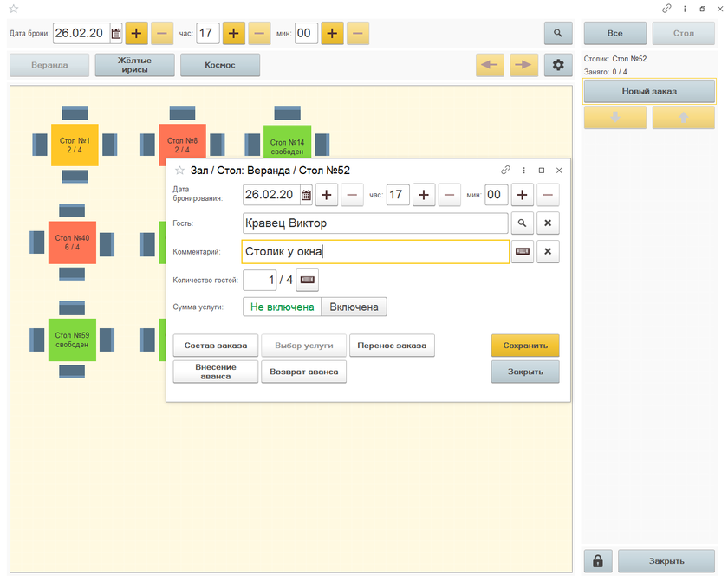The width and height of the screenshot is (728, 582).
Task: Open dialog's three-dot more menu
Action: click(x=523, y=171)
